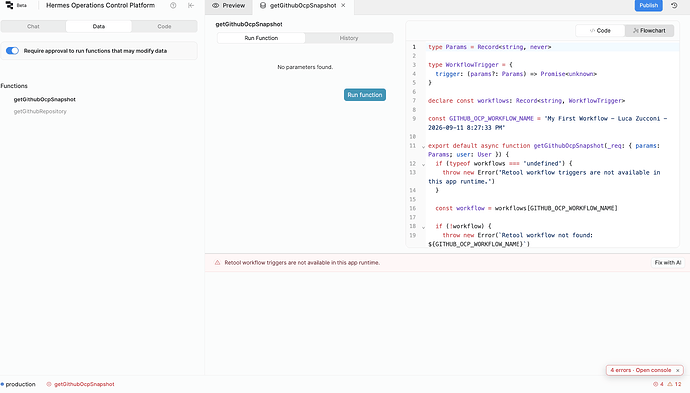Open the Preview tab
Image resolution: width=690 pixels, height=393 pixels.
[228, 6]
